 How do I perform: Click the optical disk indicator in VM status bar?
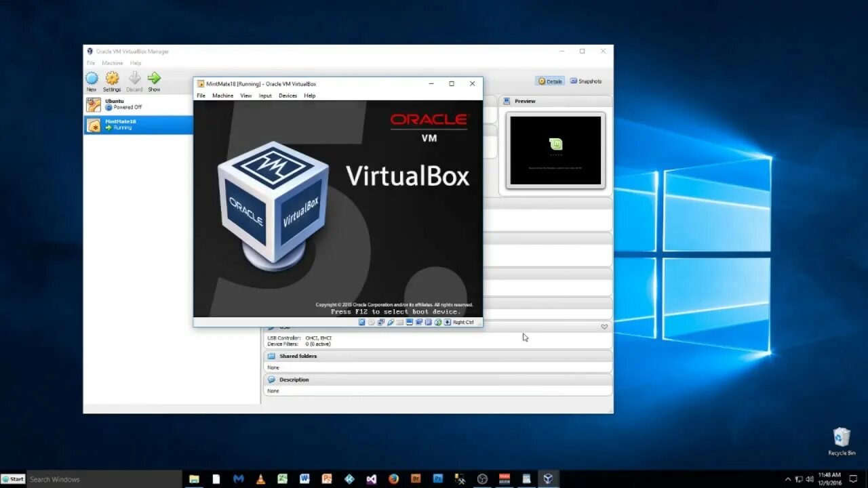coord(371,322)
